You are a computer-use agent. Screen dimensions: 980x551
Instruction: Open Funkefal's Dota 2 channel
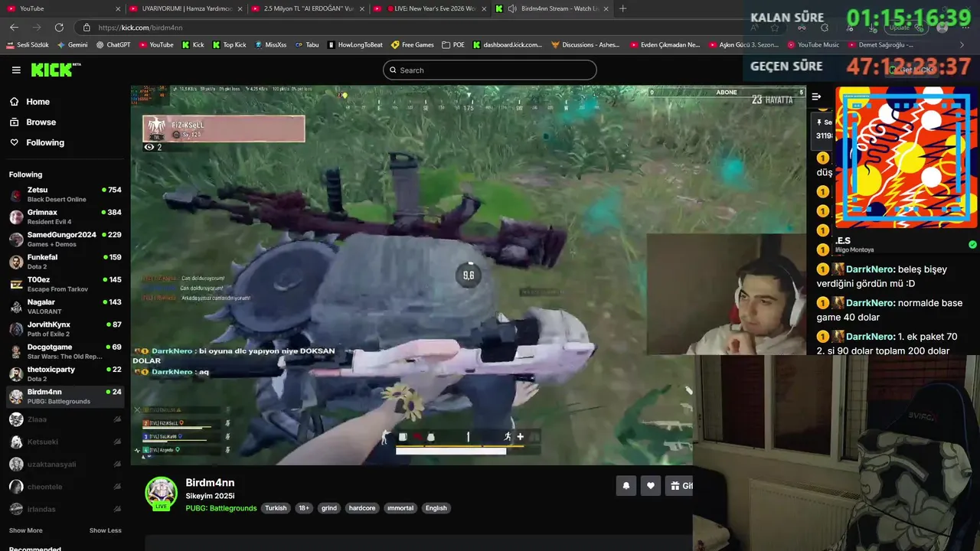tap(65, 262)
